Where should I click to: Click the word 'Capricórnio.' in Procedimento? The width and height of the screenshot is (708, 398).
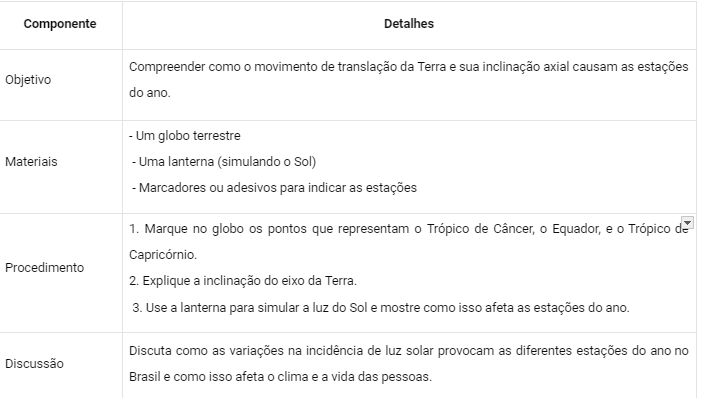pyautogui.click(x=163, y=255)
